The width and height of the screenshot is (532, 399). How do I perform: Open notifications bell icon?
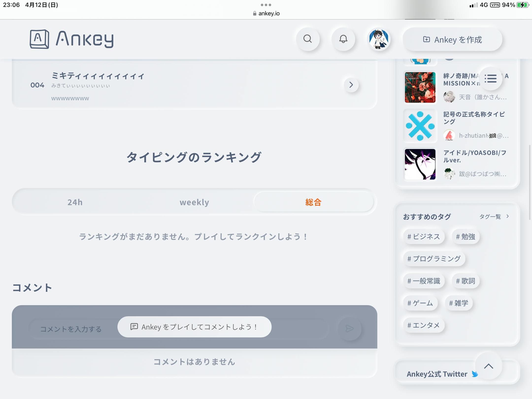343,39
